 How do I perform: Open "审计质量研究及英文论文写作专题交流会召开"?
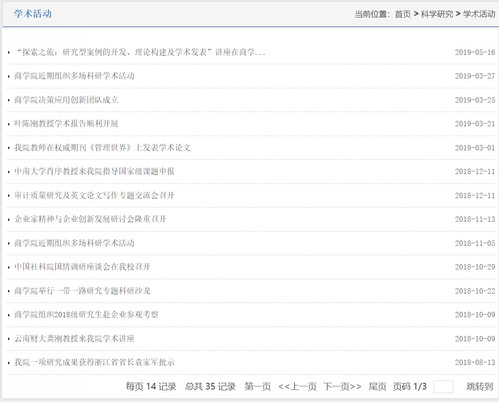coord(94,195)
